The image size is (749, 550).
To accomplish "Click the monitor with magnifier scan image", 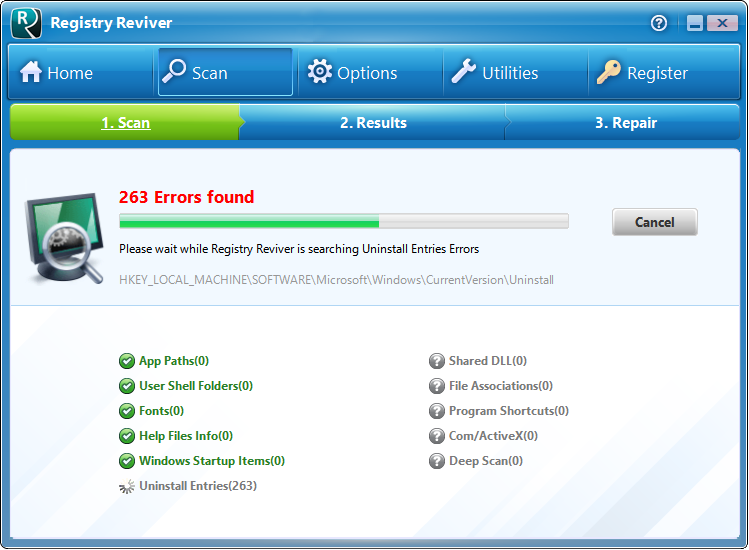I will click(x=63, y=237).
